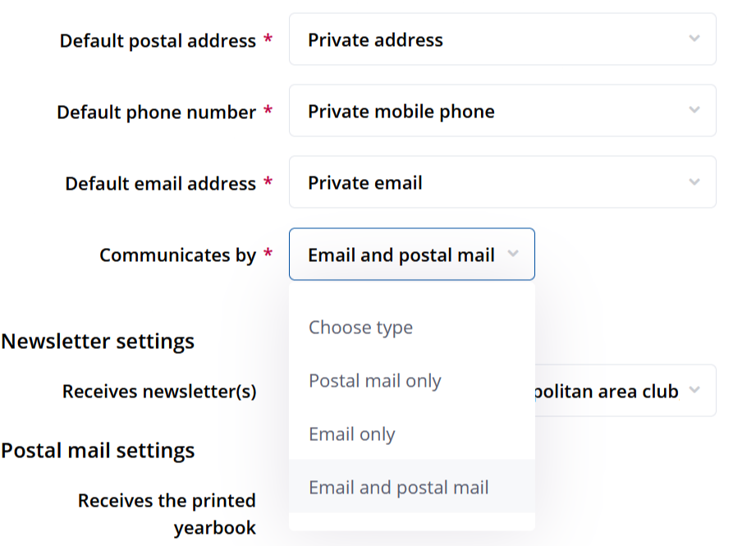
Task: Open the Private address dropdown field
Action: (493, 39)
